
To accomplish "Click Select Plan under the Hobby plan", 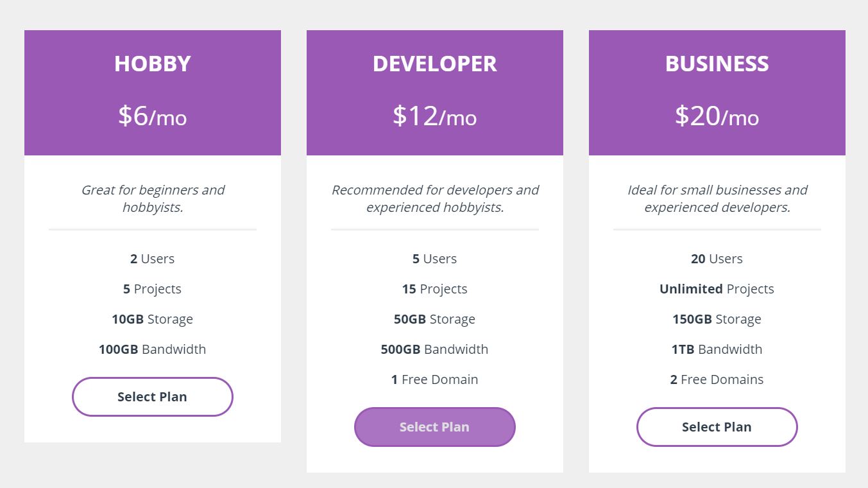I will 152,397.
